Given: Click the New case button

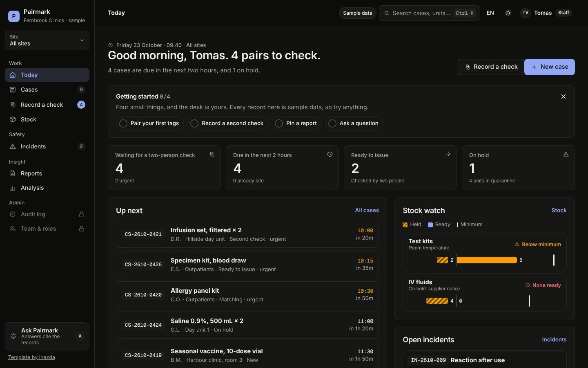Looking at the screenshot, I should 550,67.
